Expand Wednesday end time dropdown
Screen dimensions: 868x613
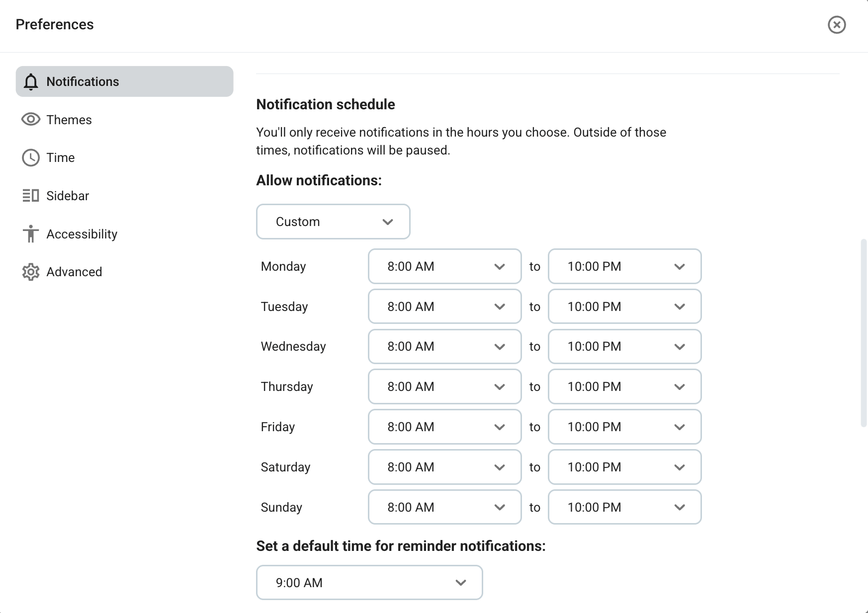point(624,346)
